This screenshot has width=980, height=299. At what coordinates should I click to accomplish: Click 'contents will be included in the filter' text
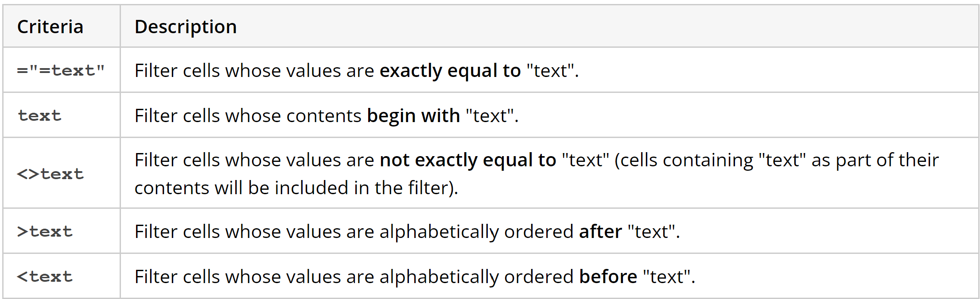pyautogui.click(x=296, y=188)
